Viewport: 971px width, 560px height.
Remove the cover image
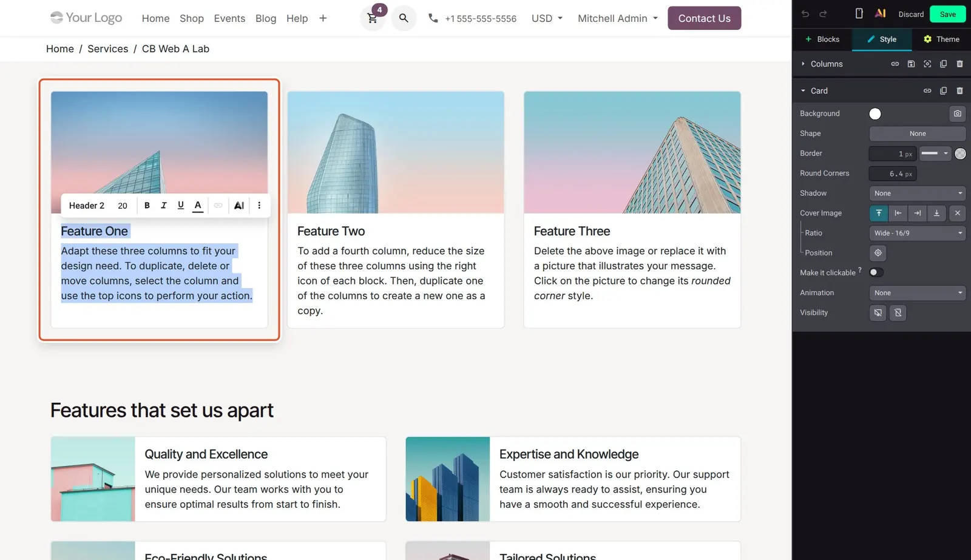pos(957,213)
